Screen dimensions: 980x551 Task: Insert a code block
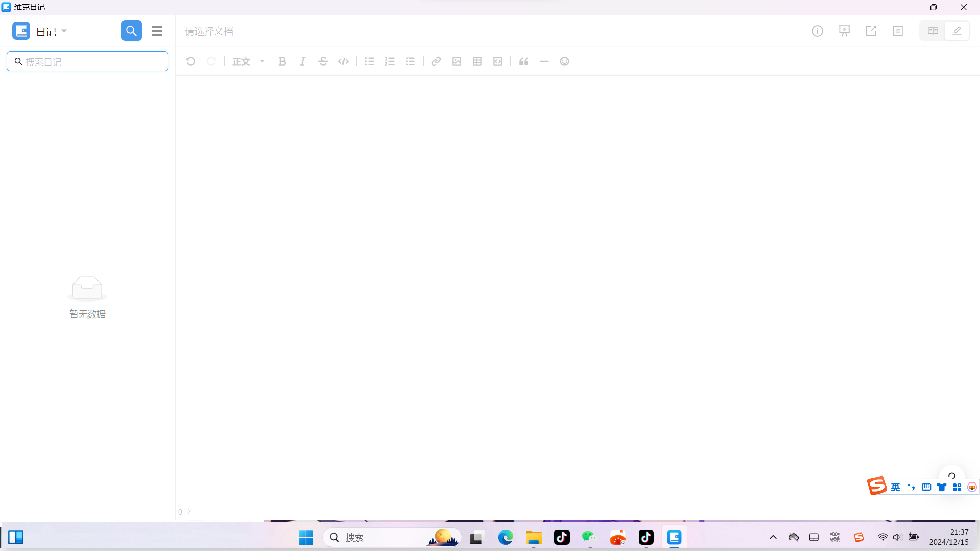click(x=498, y=61)
